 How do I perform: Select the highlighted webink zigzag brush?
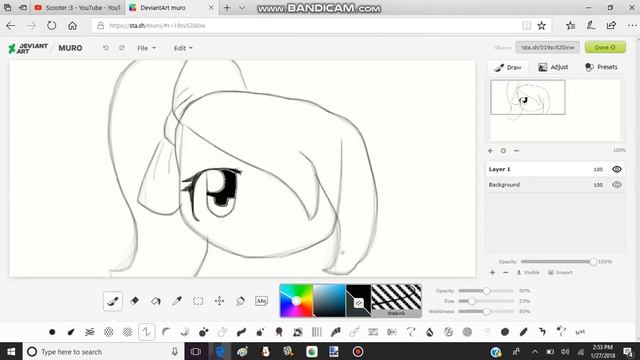[x=147, y=332]
